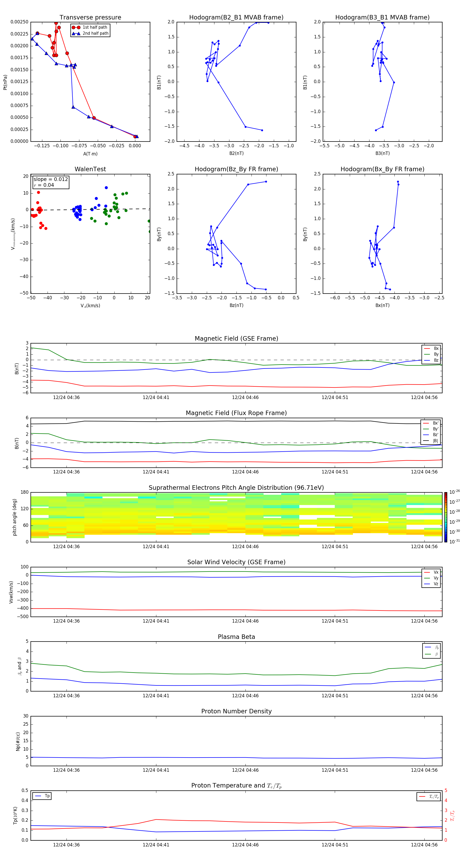Screen dimensions: 473x868
Task: Select 'Bz' in GSE field legend
Action: (431, 360)
